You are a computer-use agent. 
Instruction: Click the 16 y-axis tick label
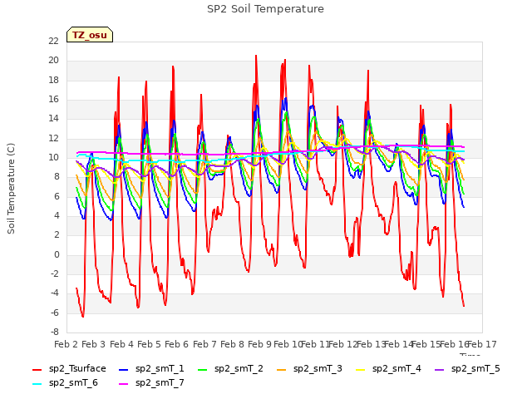(x=53, y=100)
